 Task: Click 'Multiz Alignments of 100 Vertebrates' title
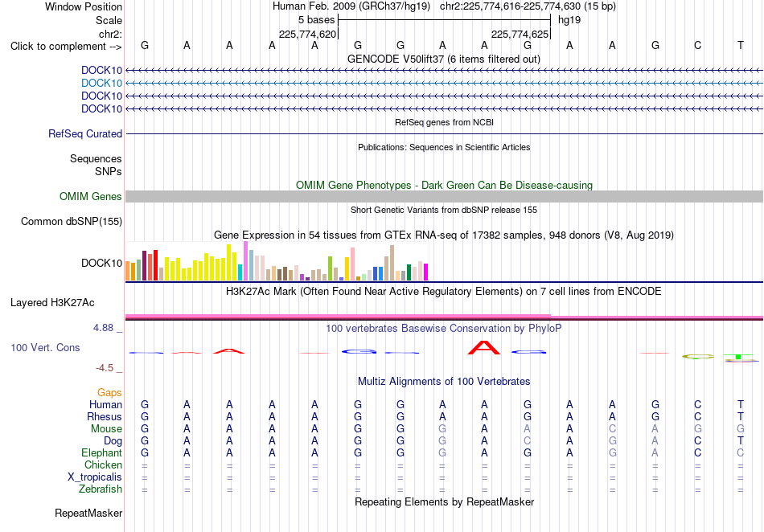(444, 382)
